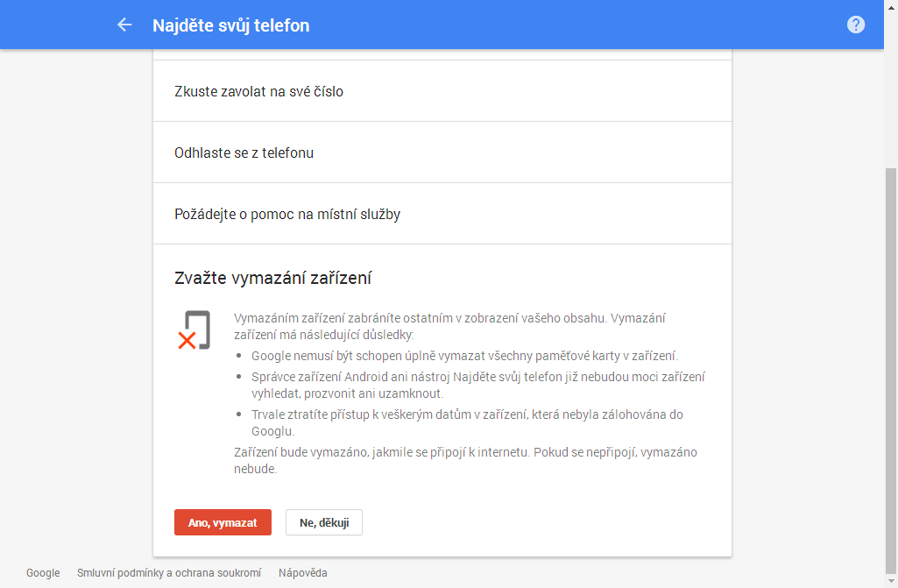This screenshot has width=898, height=588.
Task: Click the Ano, vymazat button
Action: [223, 522]
